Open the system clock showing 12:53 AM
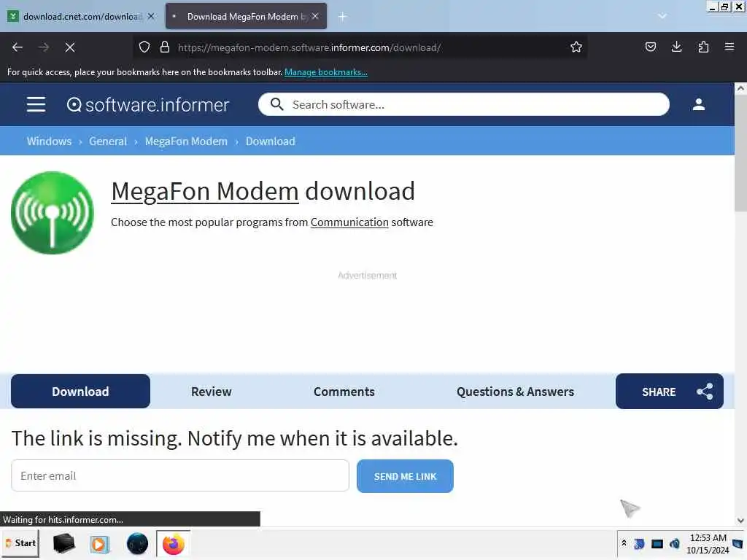 [708, 544]
